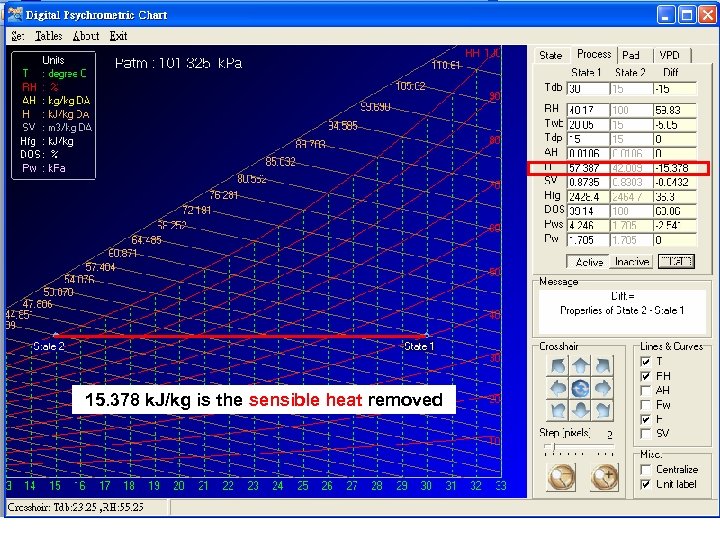Click the State 1 Tdb input field
720x540 pixels.
tap(587, 88)
